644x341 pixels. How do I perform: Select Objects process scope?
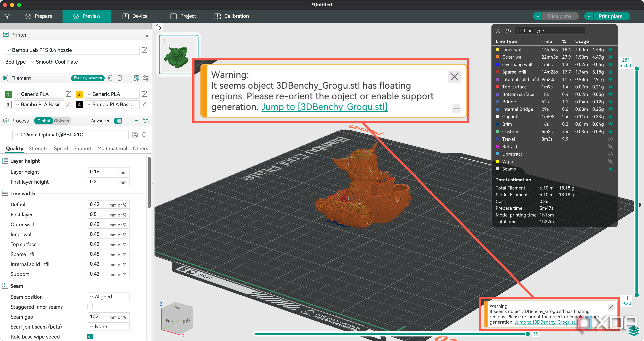(x=61, y=121)
